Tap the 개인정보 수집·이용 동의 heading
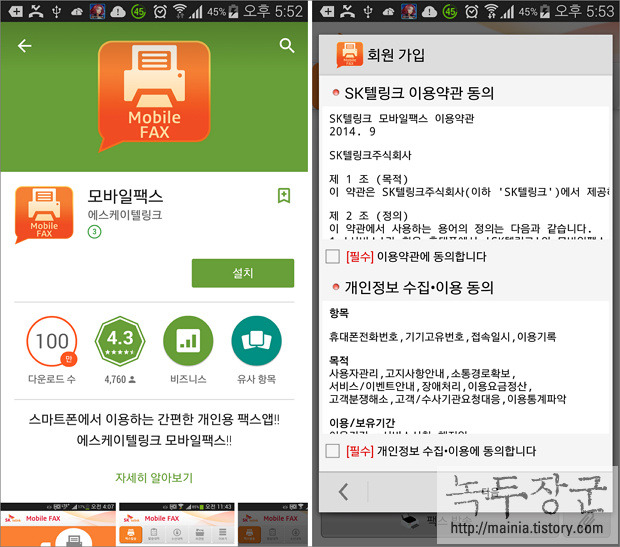This screenshot has height=547, width=620. (419, 287)
